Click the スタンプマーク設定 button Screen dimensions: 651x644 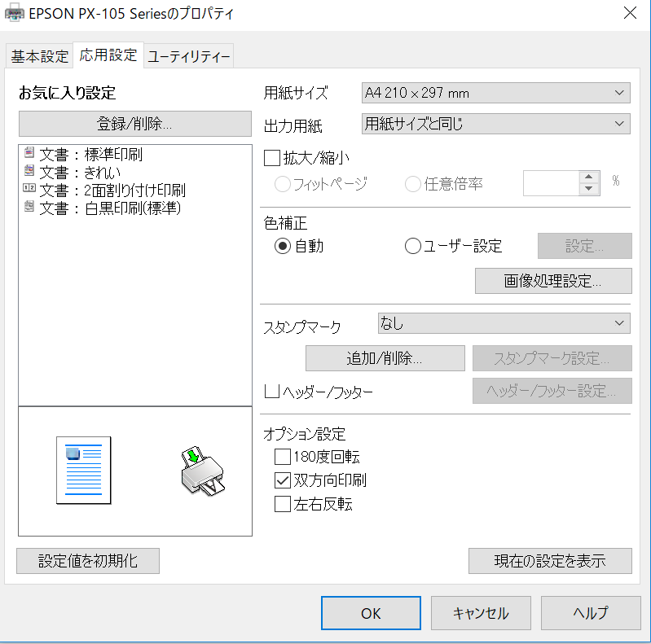[x=552, y=358]
